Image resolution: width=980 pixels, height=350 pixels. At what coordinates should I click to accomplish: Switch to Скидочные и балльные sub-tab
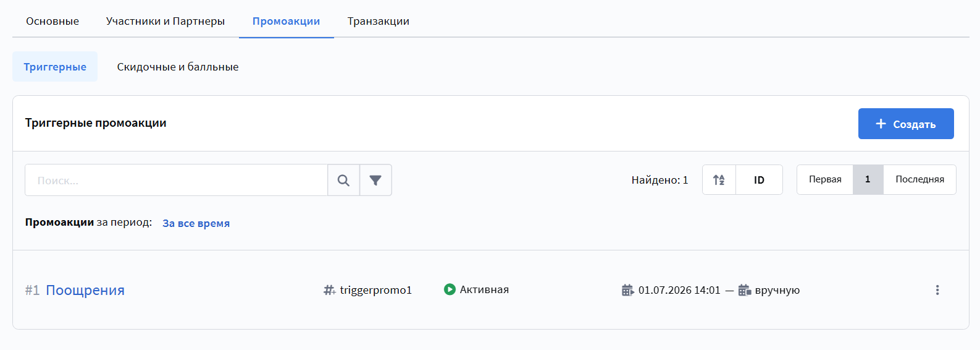tap(178, 67)
